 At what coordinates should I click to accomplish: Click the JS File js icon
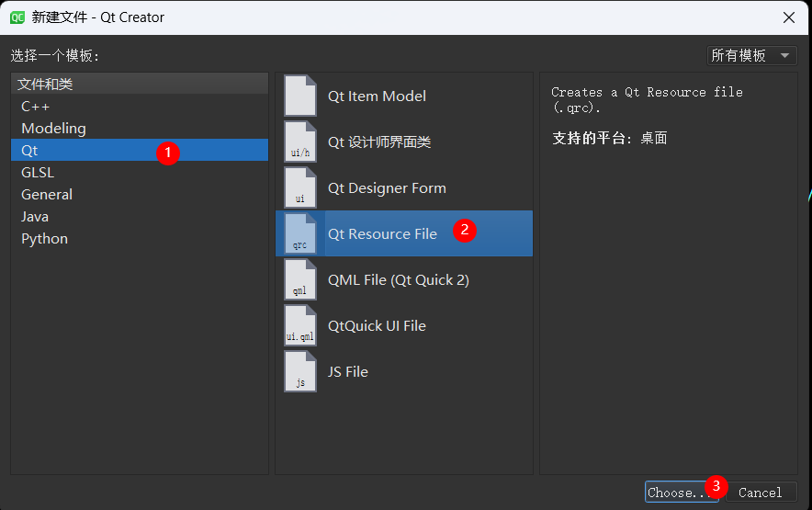(300, 371)
